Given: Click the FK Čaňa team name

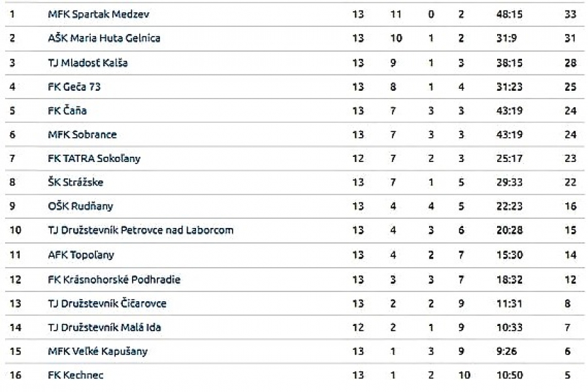Looking at the screenshot, I should (67, 111).
